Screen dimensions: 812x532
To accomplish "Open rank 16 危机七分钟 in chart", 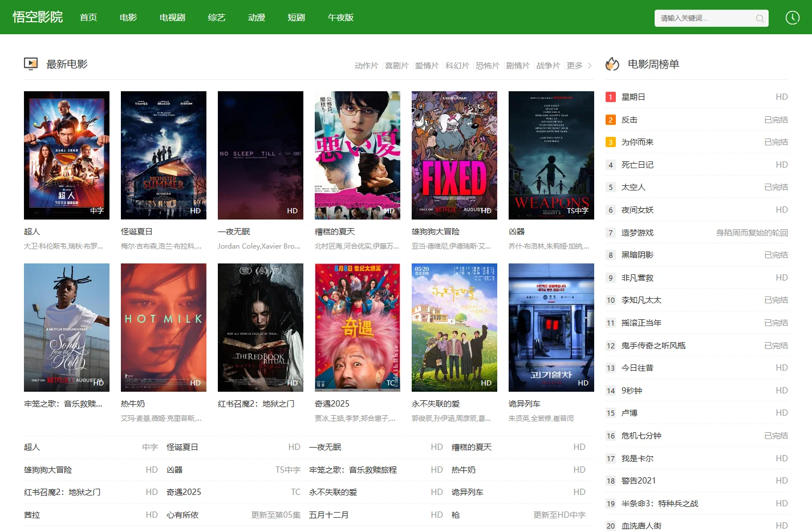I will 697,436.
